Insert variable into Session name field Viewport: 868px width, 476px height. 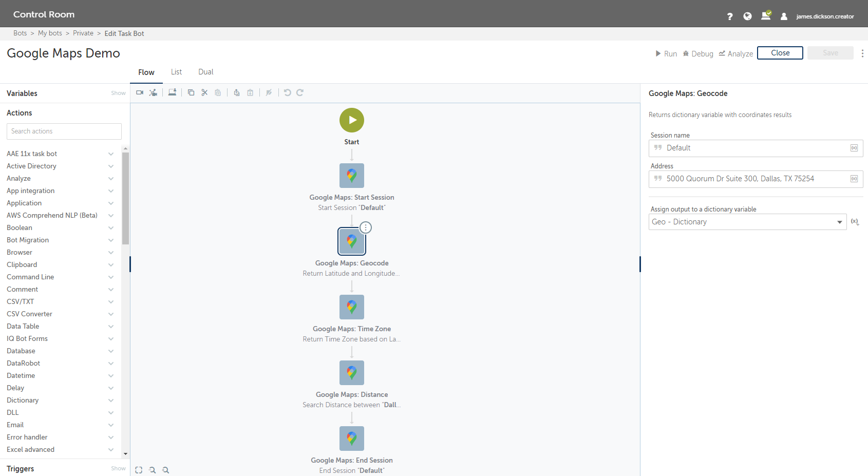click(854, 148)
